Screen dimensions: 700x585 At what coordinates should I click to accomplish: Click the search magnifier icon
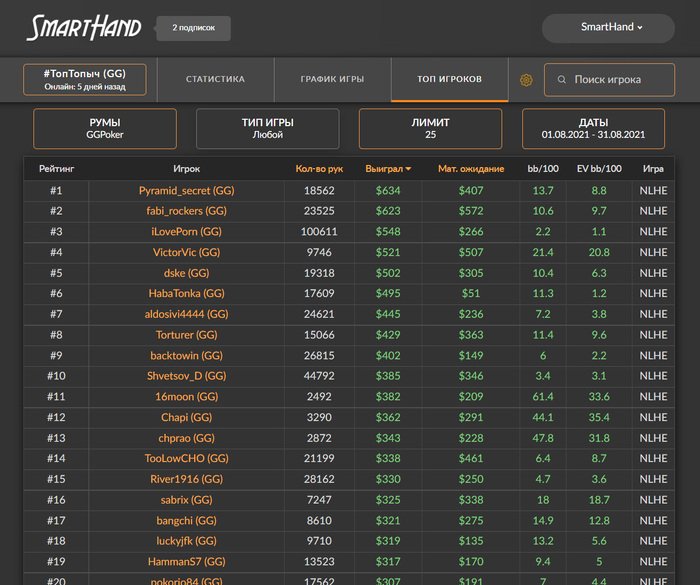click(x=562, y=80)
